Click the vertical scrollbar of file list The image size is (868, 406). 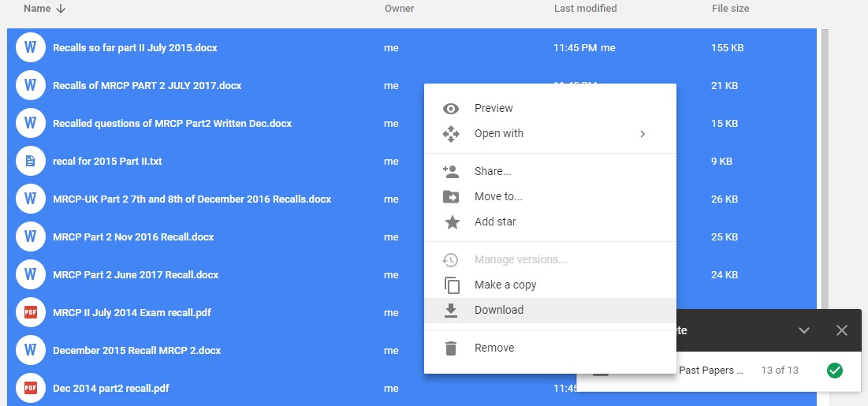(825, 158)
